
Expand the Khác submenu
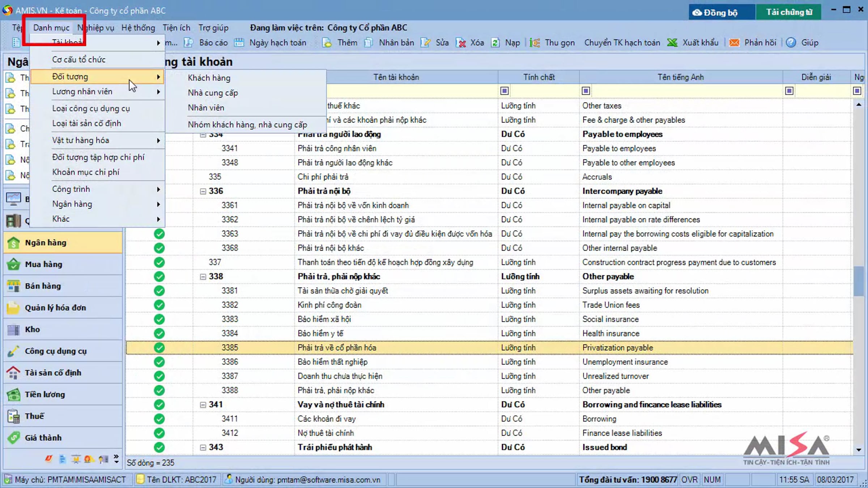[98, 219]
